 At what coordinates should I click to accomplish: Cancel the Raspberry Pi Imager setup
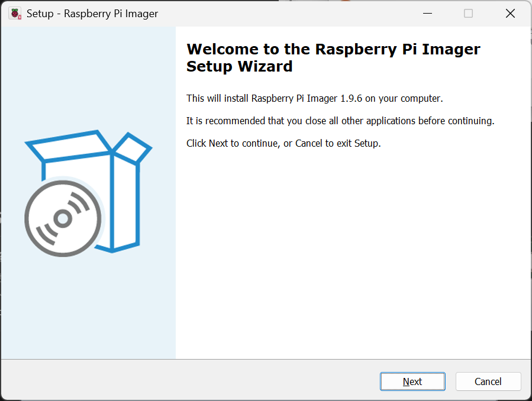point(488,381)
